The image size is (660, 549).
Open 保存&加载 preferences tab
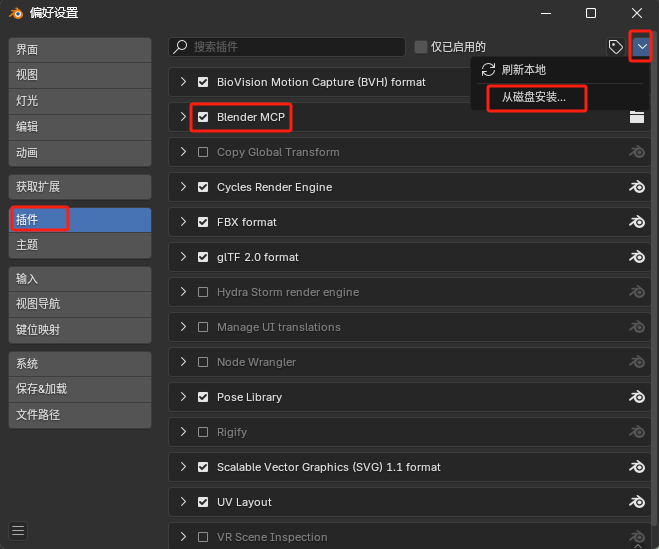pos(80,389)
